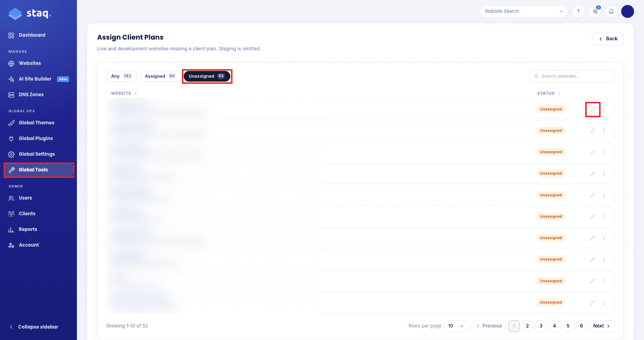
Task: Open Global Settings gear item
Action: point(32,154)
